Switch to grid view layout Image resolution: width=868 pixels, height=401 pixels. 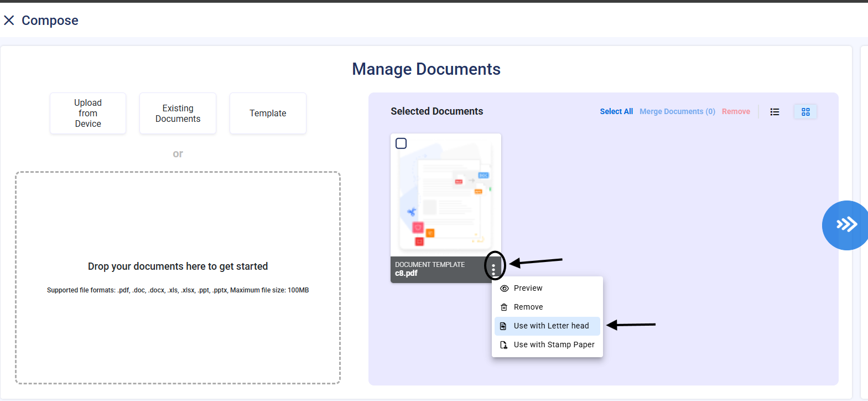point(805,112)
